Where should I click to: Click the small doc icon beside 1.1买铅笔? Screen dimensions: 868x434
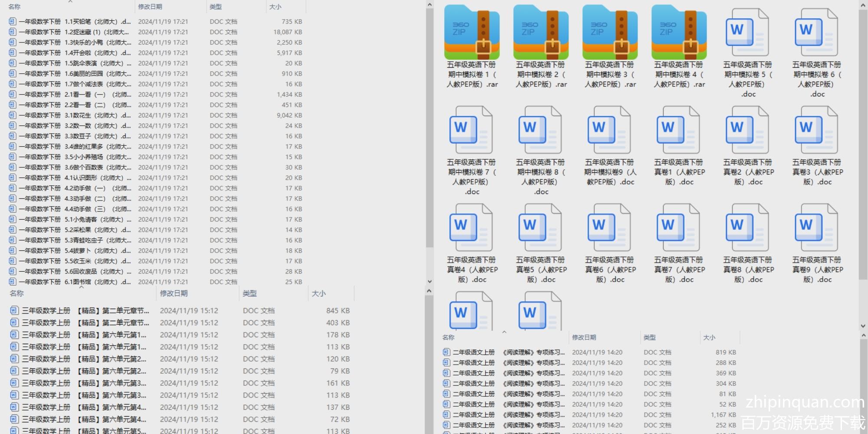click(13, 21)
